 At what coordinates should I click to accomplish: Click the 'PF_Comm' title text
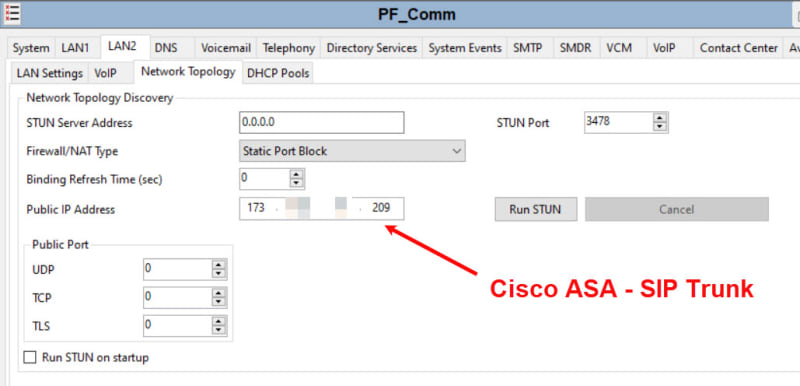417,15
